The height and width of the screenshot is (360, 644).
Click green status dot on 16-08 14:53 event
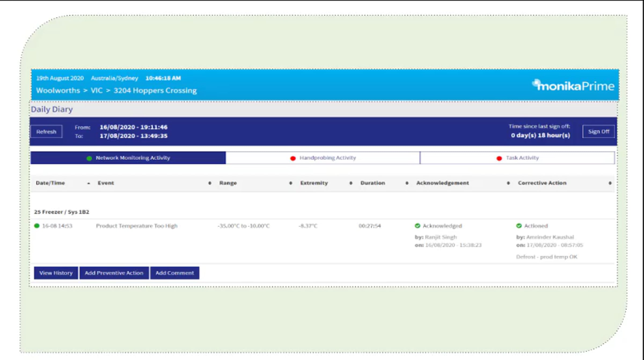pyautogui.click(x=37, y=226)
